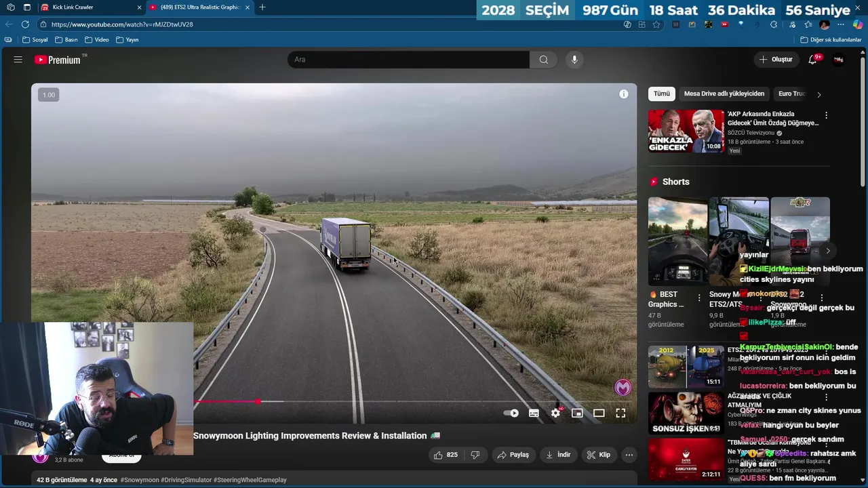Switch to theater mode
Image resolution: width=868 pixels, height=488 pixels.
(599, 413)
